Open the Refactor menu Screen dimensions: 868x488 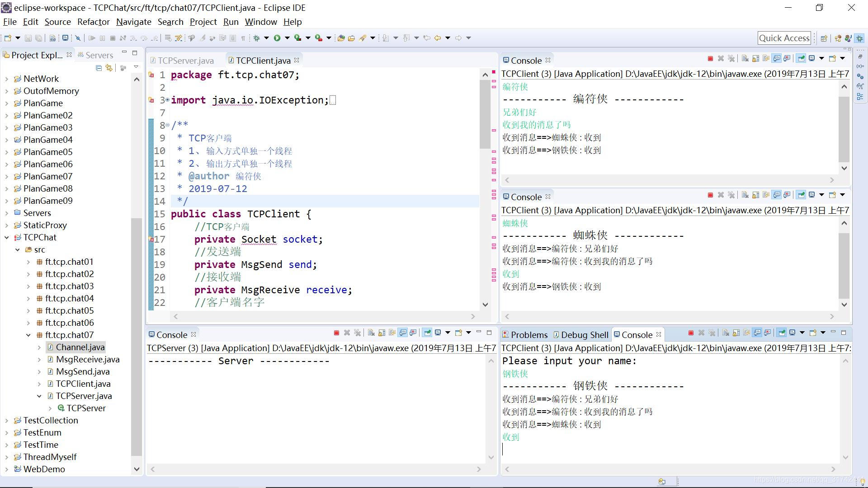[93, 22]
